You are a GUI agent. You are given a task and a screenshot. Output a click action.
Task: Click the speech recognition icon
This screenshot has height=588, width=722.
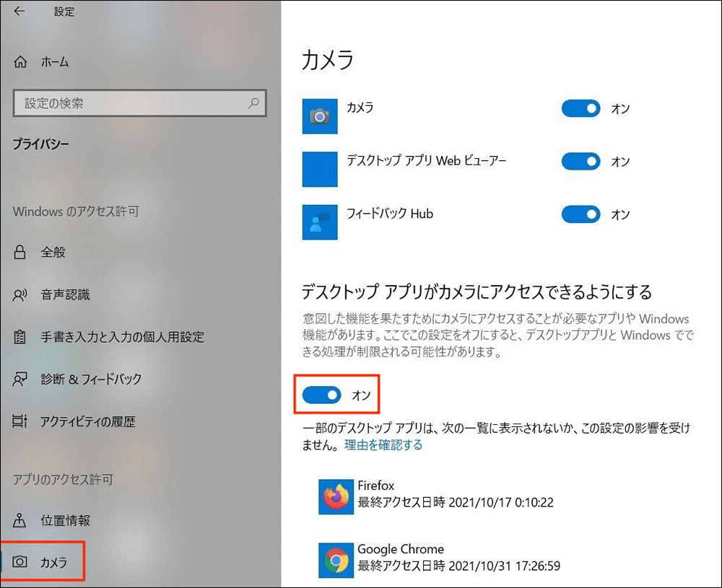pos(19,294)
